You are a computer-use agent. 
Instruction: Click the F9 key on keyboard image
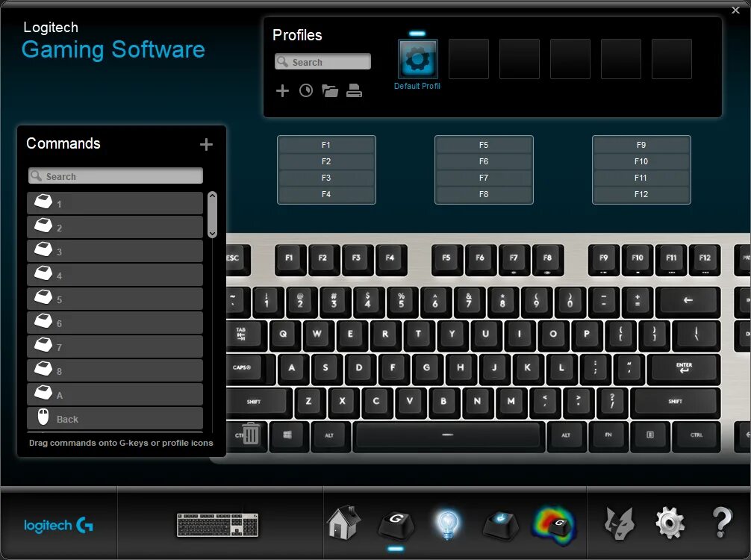603,259
